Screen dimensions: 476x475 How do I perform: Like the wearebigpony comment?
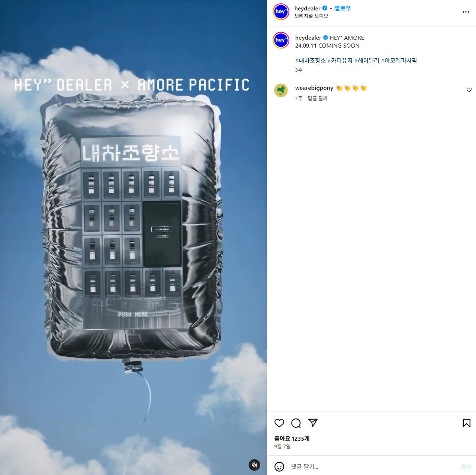469,90
